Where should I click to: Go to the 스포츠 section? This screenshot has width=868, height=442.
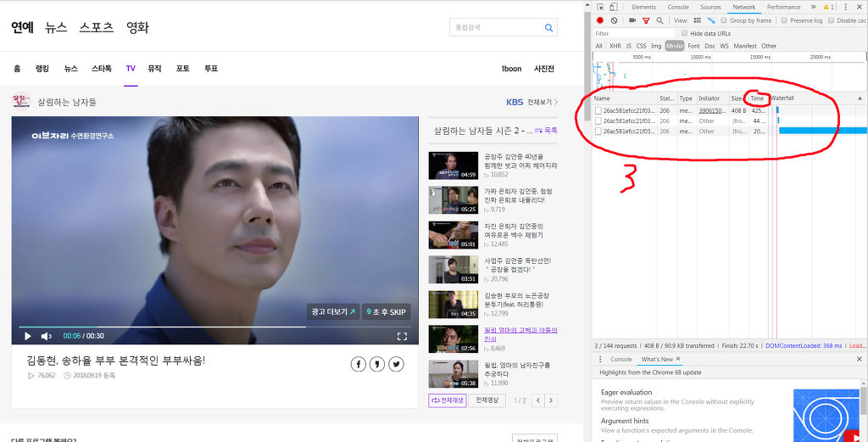click(x=97, y=28)
